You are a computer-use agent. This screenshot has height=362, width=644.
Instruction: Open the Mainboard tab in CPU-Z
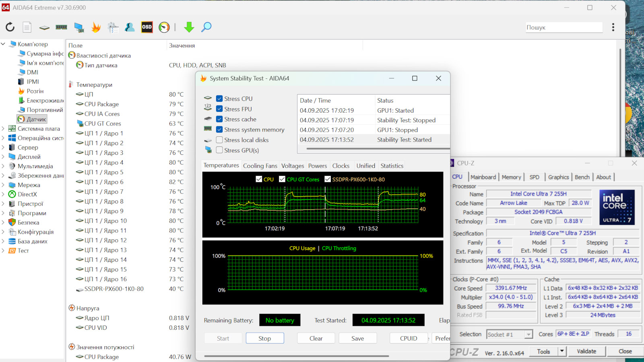tap(483, 177)
